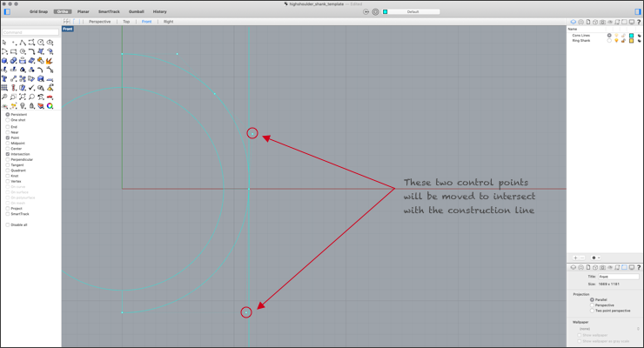Change the Cons Lines cyan layer color
The width and height of the screenshot is (644, 348).
631,36
